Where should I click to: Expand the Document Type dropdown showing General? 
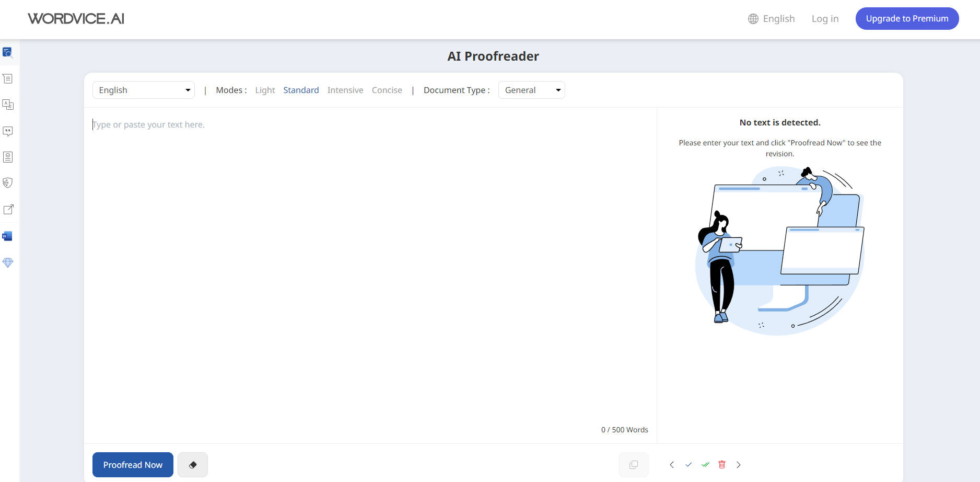pyautogui.click(x=531, y=90)
